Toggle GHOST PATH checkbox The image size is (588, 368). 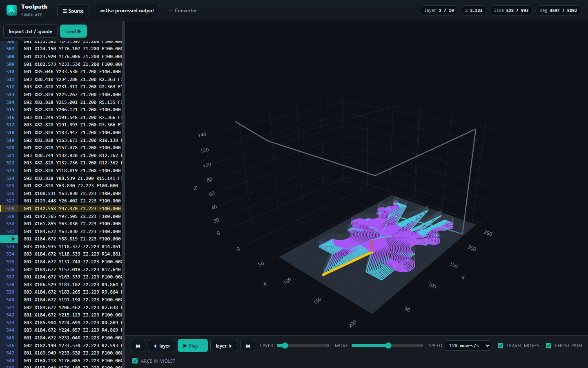[x=548, y=346]
